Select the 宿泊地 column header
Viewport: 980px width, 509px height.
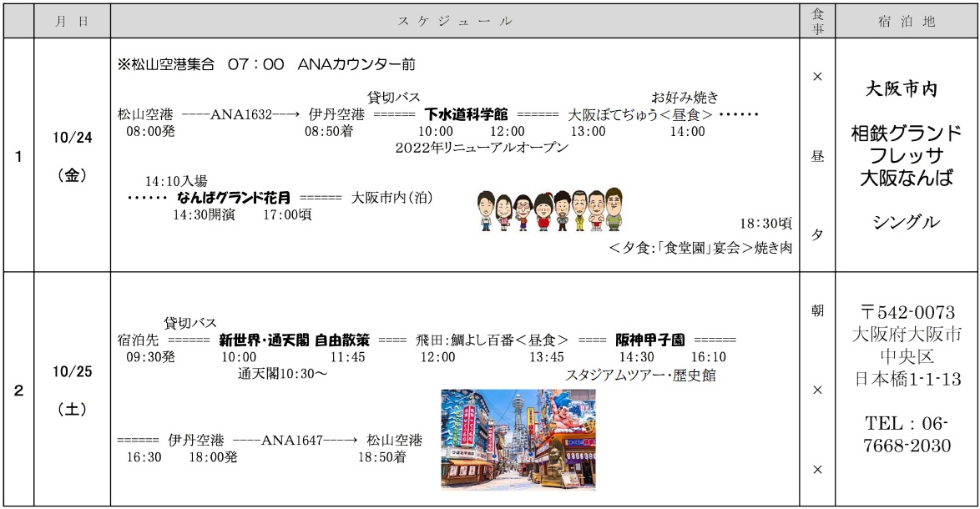coord(907,23)
